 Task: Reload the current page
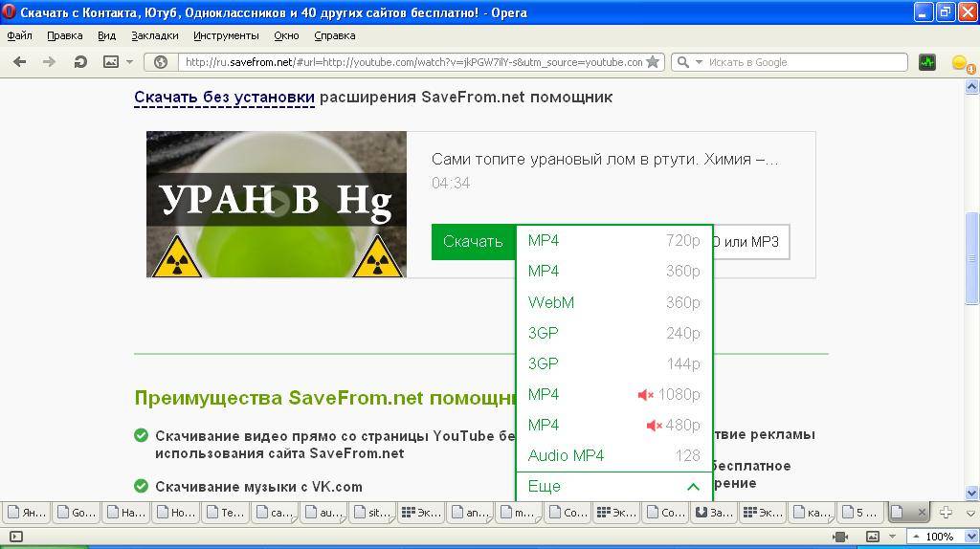(x=80, y=62)
